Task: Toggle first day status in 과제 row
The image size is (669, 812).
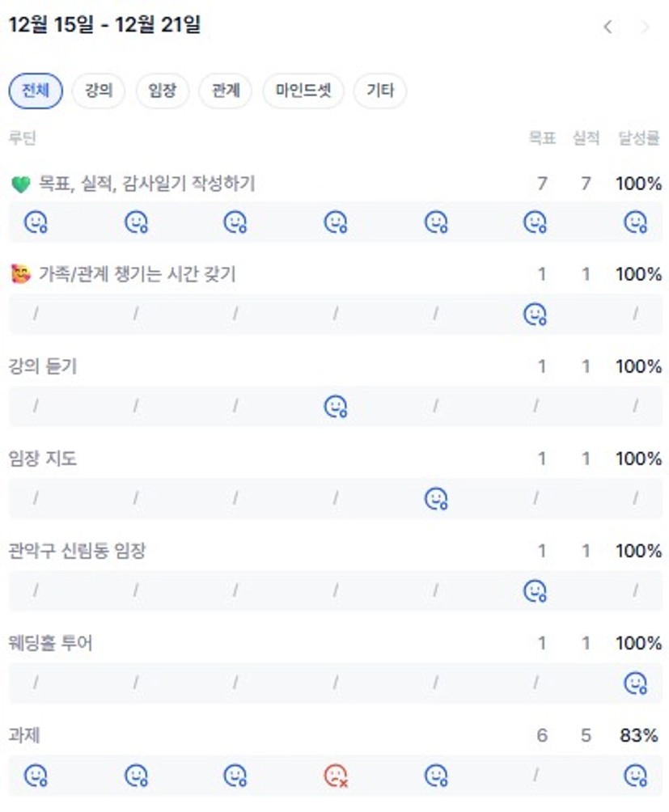Action: [x=36, y=776]
